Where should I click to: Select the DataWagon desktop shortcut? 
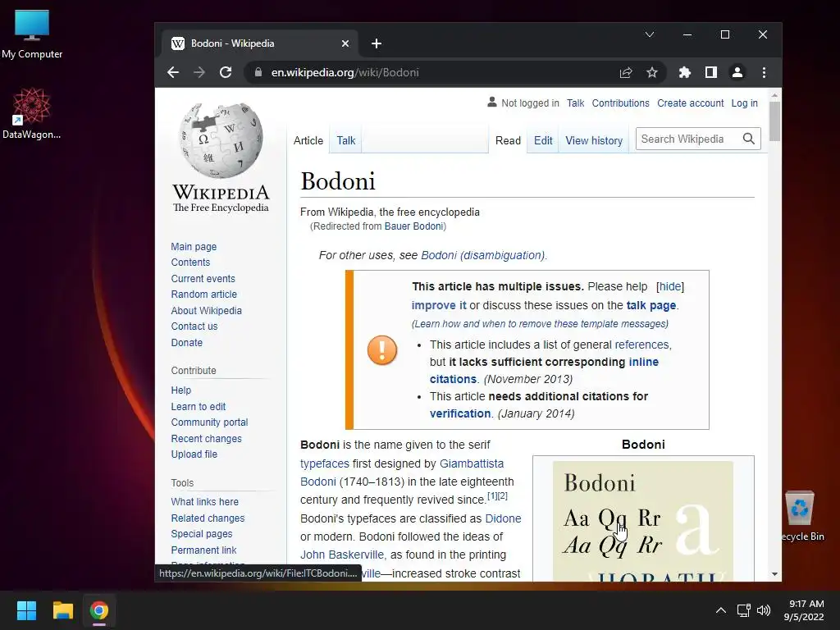point(32,114)
